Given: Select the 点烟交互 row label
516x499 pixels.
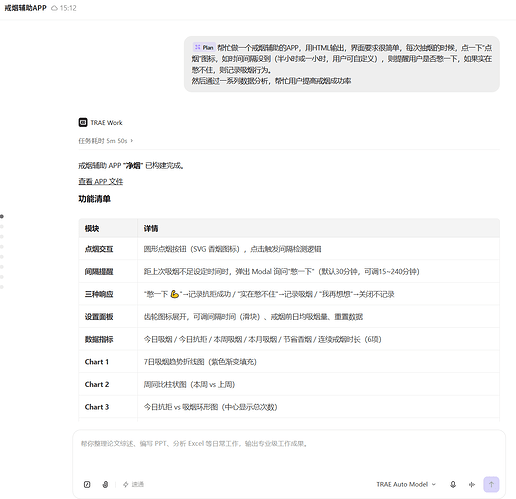Looking at the screenshot, I should (99, 249).
